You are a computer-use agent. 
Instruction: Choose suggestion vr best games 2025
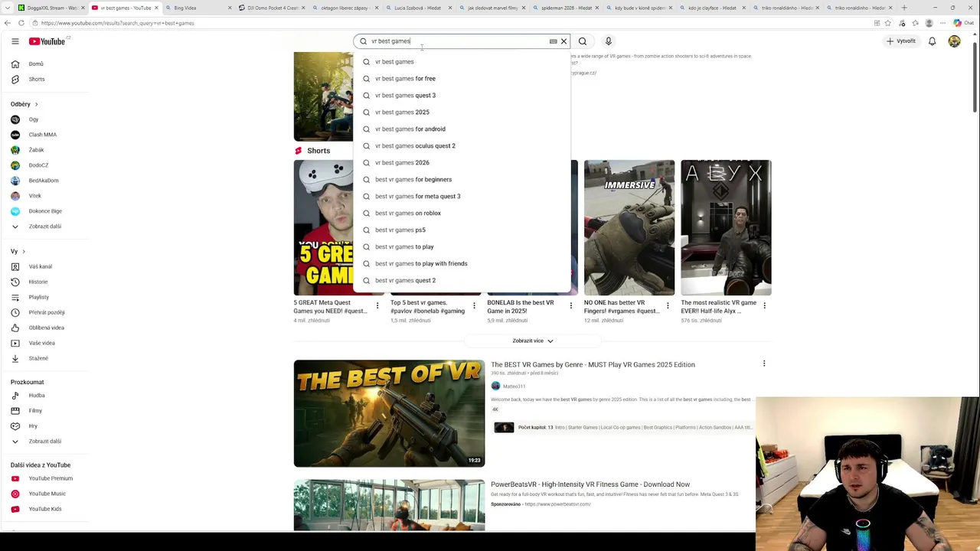click(x=462, y=112)
